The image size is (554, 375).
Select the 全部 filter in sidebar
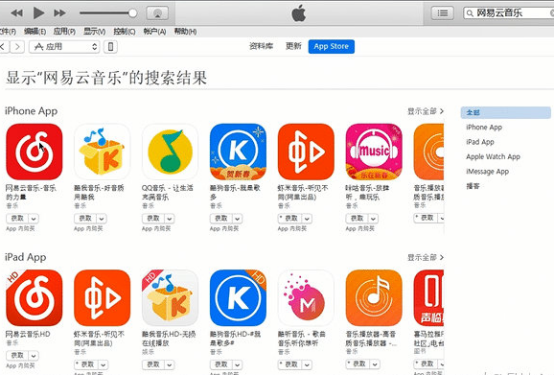[506, 112]
